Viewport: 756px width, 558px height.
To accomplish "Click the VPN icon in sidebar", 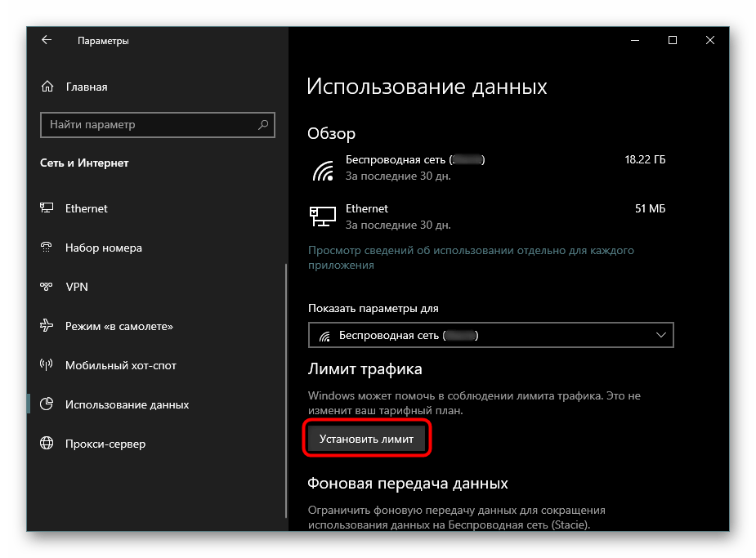I will (47, 287).
